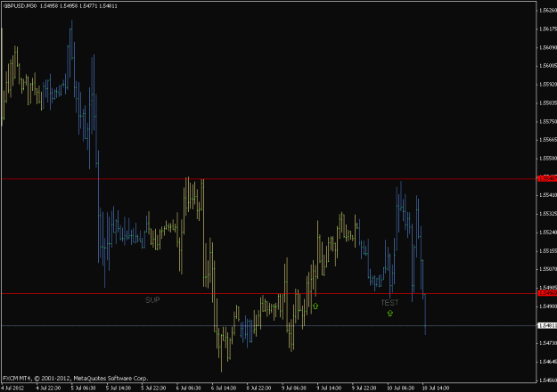Screen dimensions: 557x392
Task: Click the 4 Jul 22:30 time axis label
Action: [x=48, y=388]
